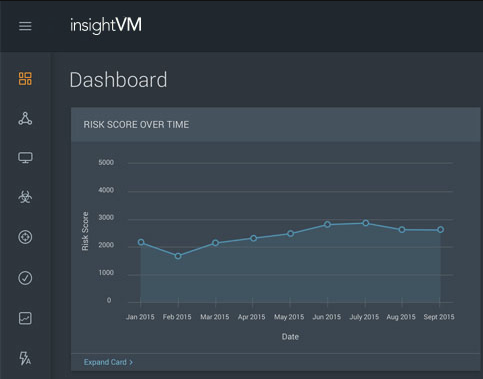Open the crosshair target icon in sidebar
This screenshot has width=483, height=379.
(x=25, y=237)
